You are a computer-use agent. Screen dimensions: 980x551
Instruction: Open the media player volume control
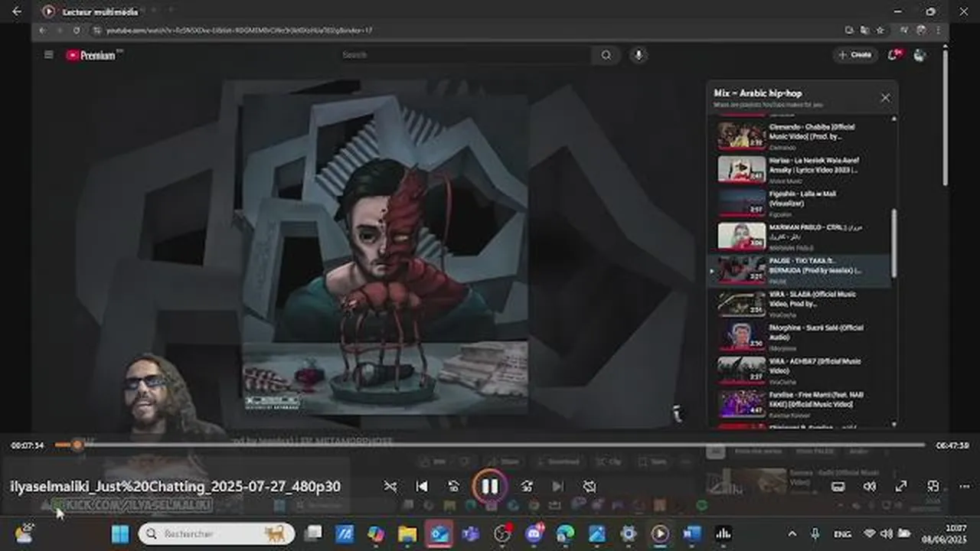click(870, 486)
